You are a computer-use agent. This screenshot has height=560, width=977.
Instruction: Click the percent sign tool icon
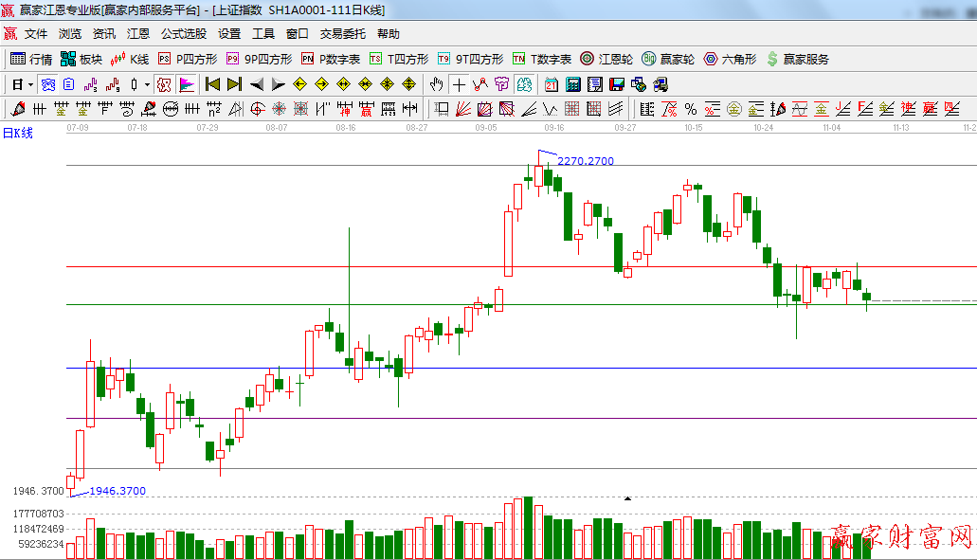690,109
